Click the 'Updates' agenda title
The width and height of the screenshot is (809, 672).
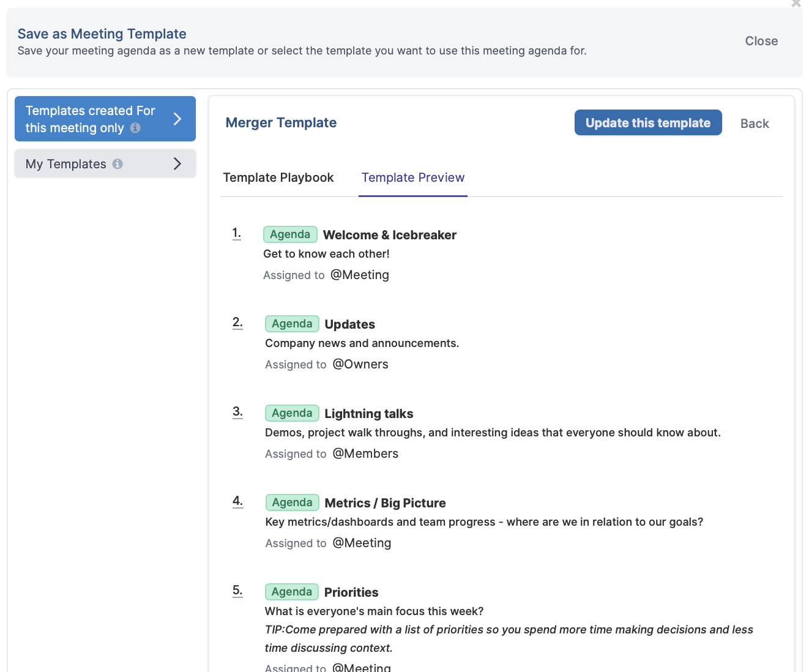coord(350,324)
